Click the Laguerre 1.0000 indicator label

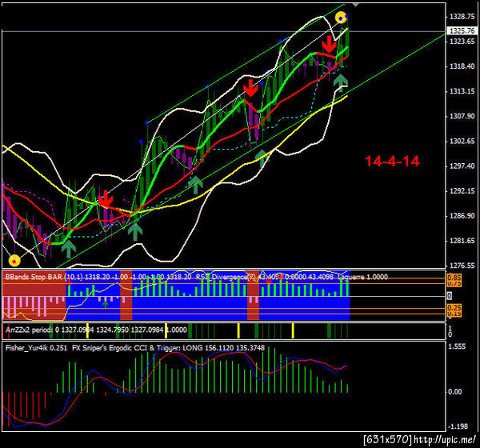[362, 277]
